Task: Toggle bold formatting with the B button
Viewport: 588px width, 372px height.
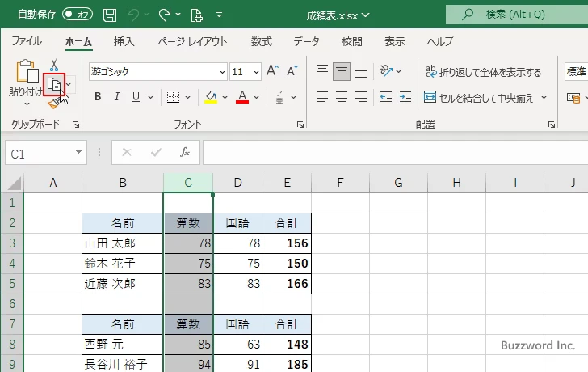Action: click(x=98, y=97)
